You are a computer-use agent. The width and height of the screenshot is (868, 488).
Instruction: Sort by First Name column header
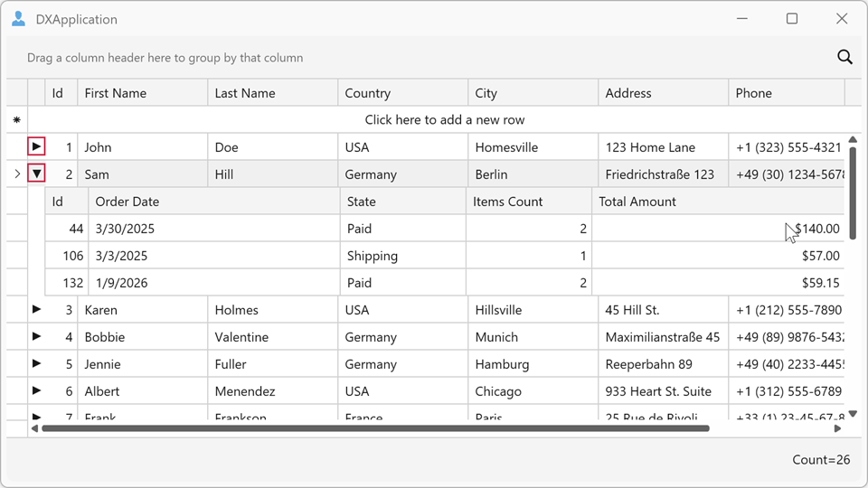coord(143,93)
